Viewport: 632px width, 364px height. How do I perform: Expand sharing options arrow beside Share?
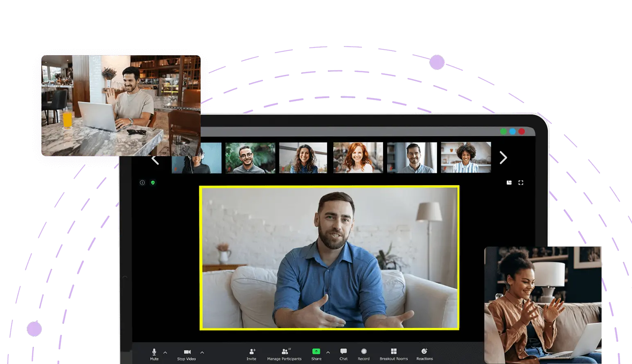coord(328,352)
